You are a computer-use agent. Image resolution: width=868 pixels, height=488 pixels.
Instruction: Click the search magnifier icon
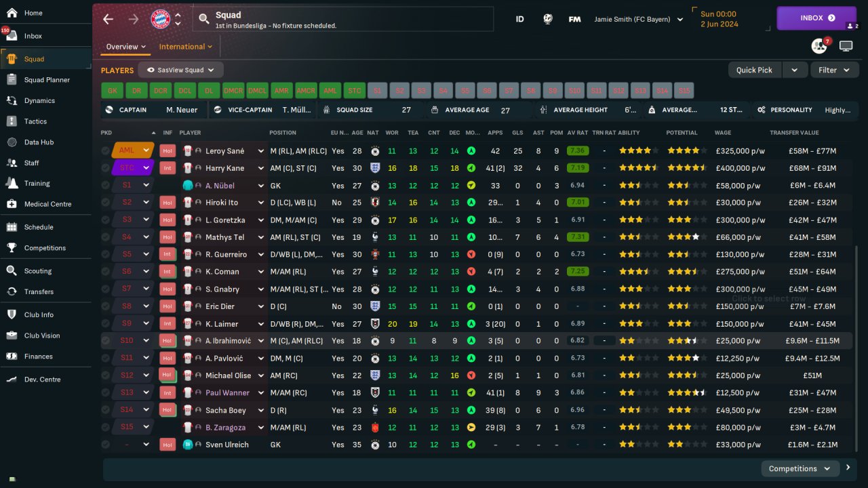click(203, 19)
